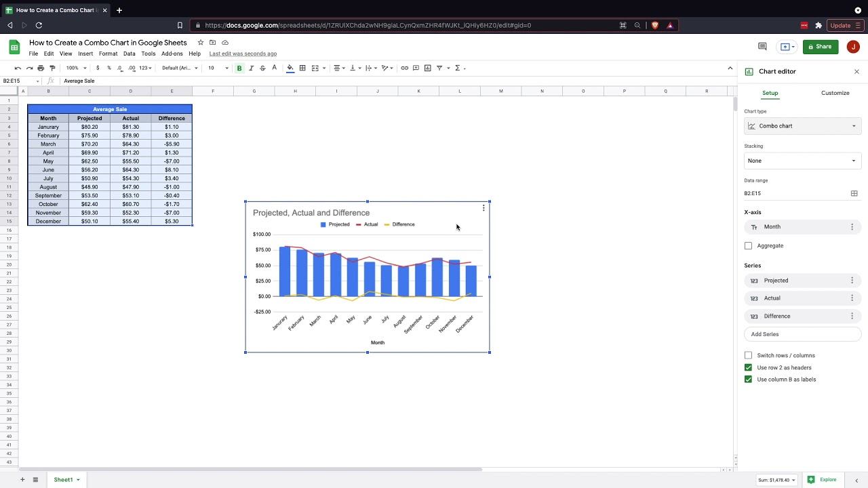
Task: Open the Insert menu
Action: (x=85, y=54)
